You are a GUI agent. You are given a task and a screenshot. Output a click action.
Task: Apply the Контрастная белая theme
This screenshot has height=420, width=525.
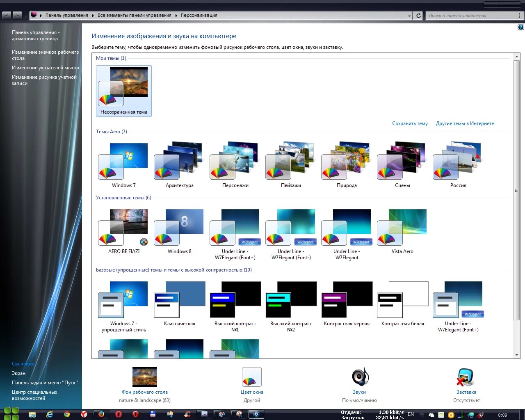pyautogui.click(x=403, y=304)
